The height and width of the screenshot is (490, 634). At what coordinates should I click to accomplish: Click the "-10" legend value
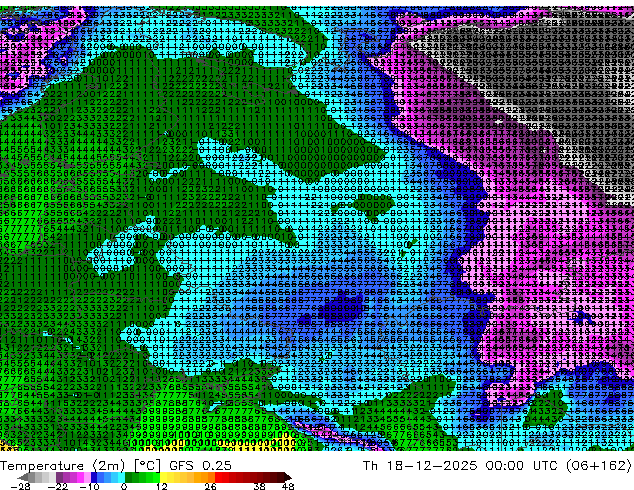click(x=89, y=486)
